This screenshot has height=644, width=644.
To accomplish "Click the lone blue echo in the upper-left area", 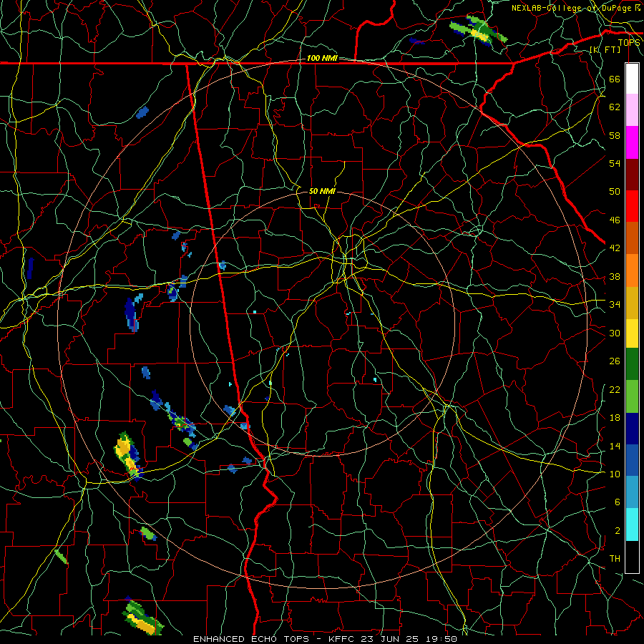I will [x=142, y=112].
